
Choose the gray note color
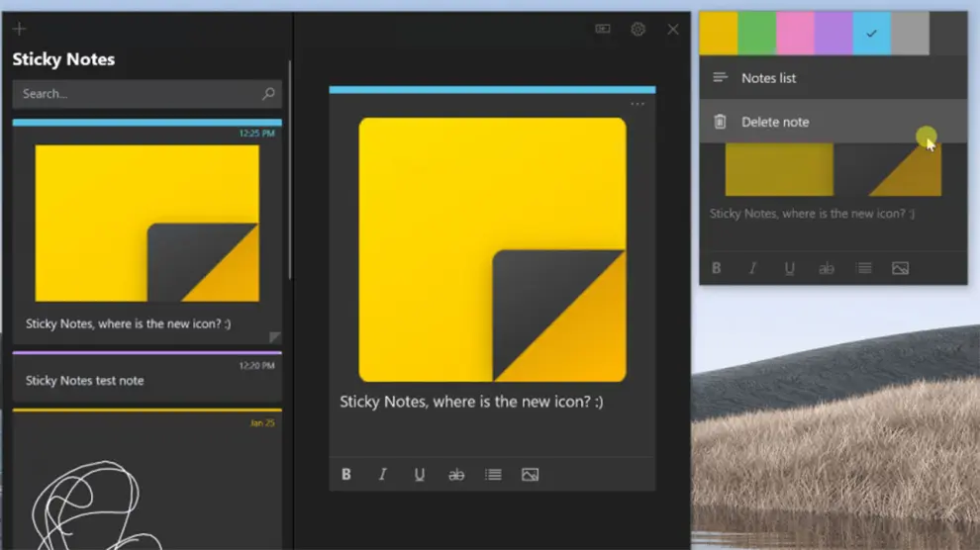tap(911, 33)
